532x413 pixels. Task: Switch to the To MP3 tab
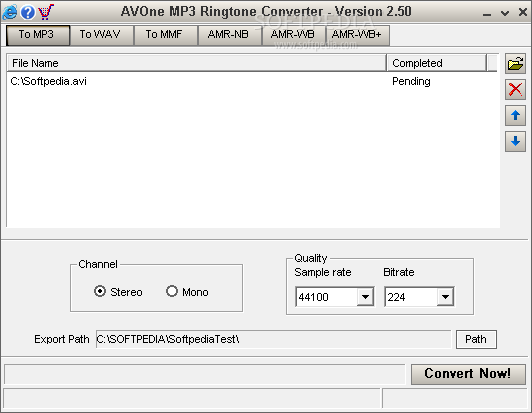coord(38,35)
